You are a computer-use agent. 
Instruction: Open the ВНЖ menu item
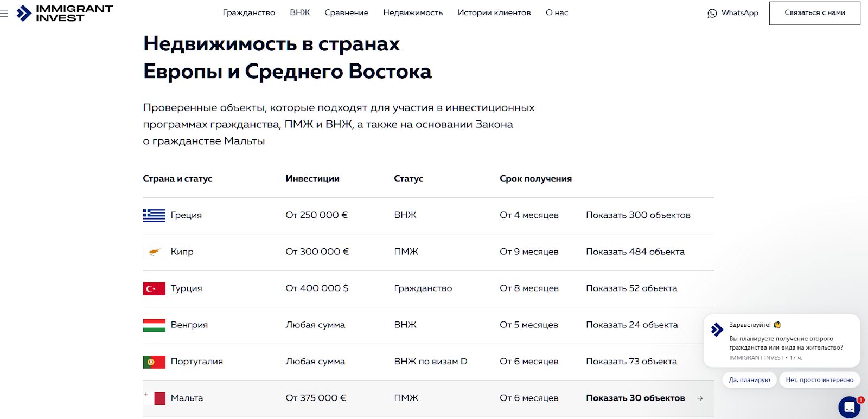click(x=299, y=12)
